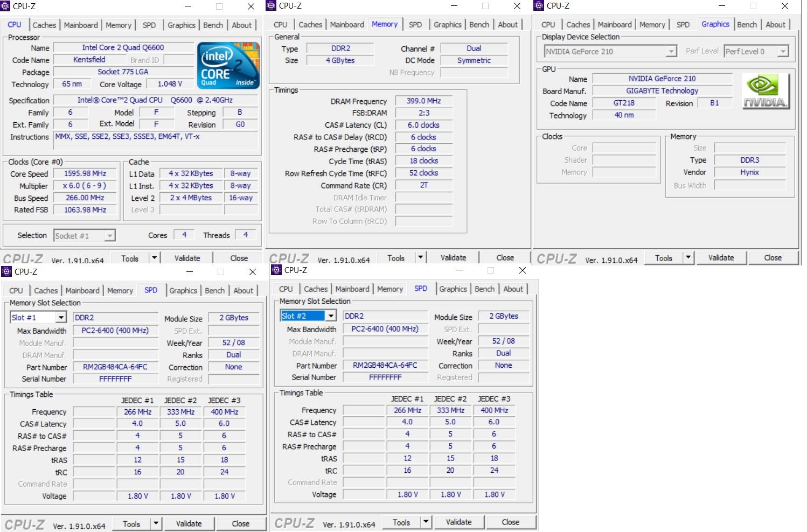Click Validate in the Slot #1 SPD window
The height and width of the screenshot is (532, 807).
[x=189, y=523]
